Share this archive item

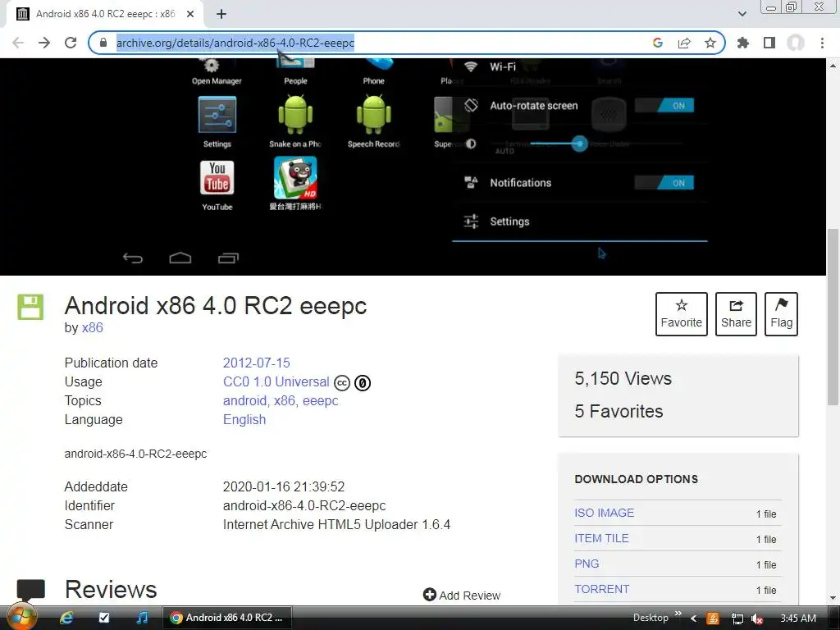(x=736, y=314)
